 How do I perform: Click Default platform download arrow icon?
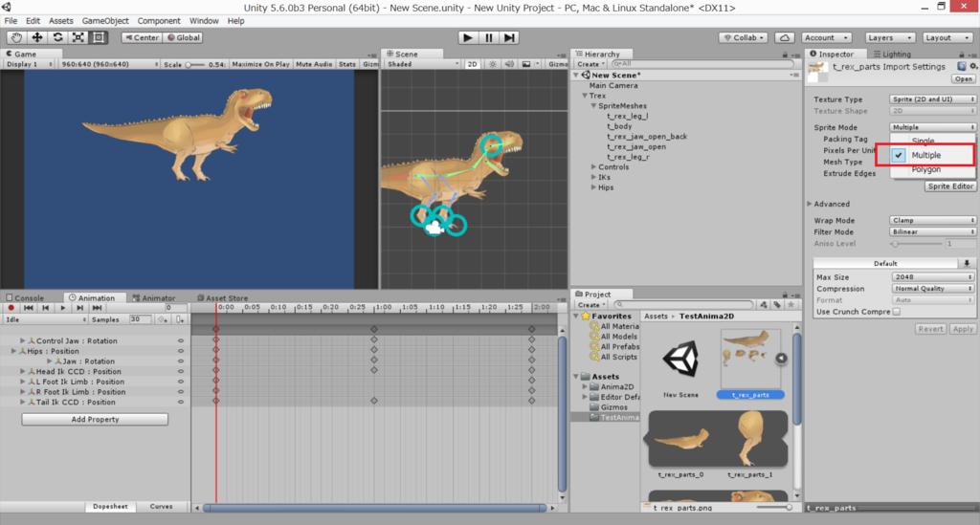[x=967, y=263]
